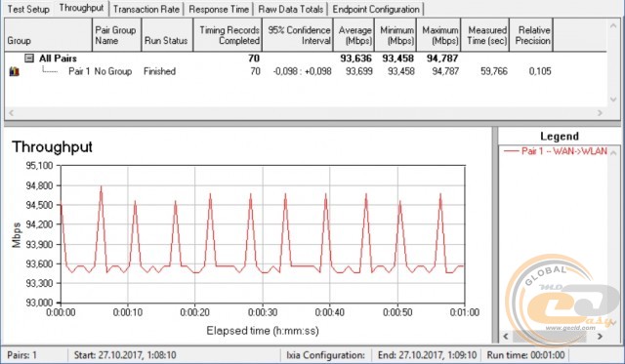The image size is (625, 364).
Task: Click the 59,766 measured time value
Action: click(x=494, y=71)
